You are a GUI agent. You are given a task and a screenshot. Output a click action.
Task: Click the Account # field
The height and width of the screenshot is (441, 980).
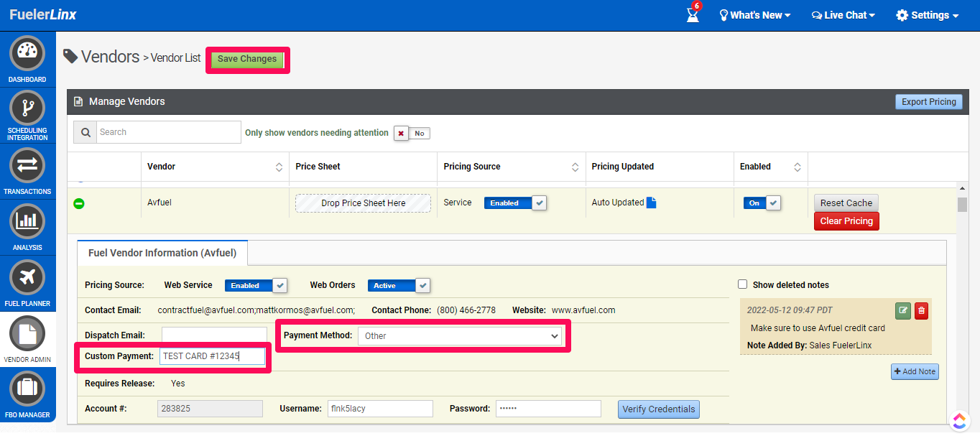(210, 409)
